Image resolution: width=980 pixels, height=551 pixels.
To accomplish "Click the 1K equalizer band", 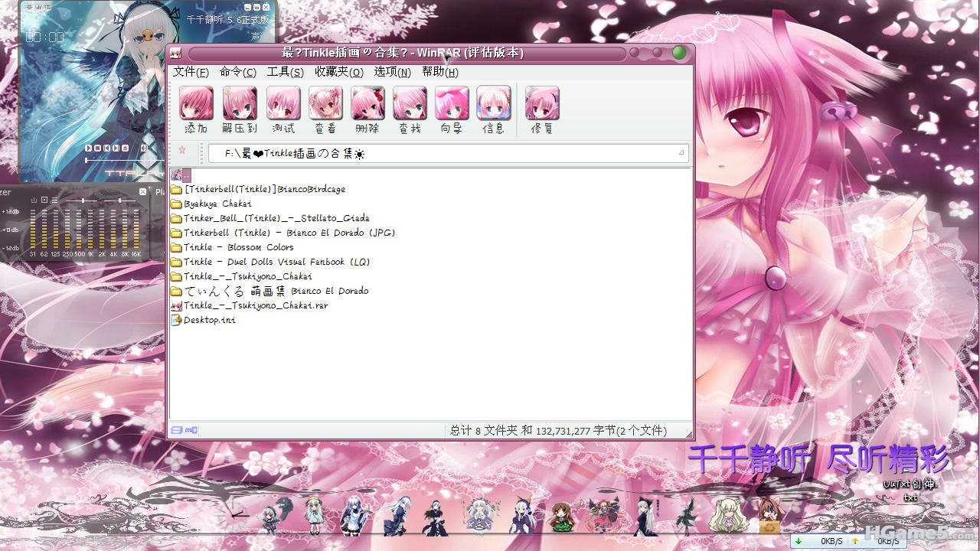I will point(90,230).
